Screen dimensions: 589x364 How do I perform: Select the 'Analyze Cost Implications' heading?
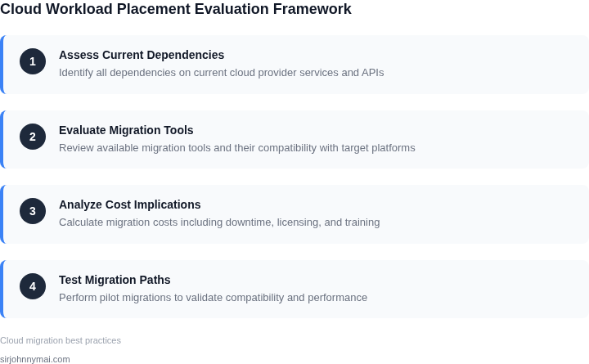(130, 204)
